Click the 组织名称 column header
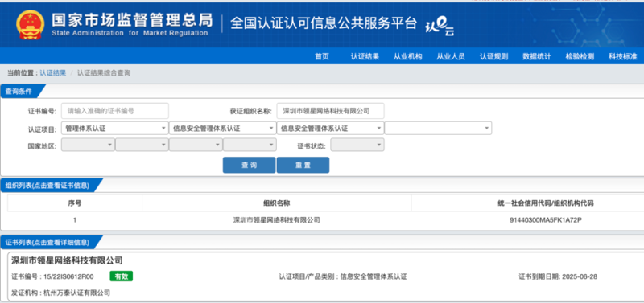This screenshot has width=644, height=303. coord(276,203)
